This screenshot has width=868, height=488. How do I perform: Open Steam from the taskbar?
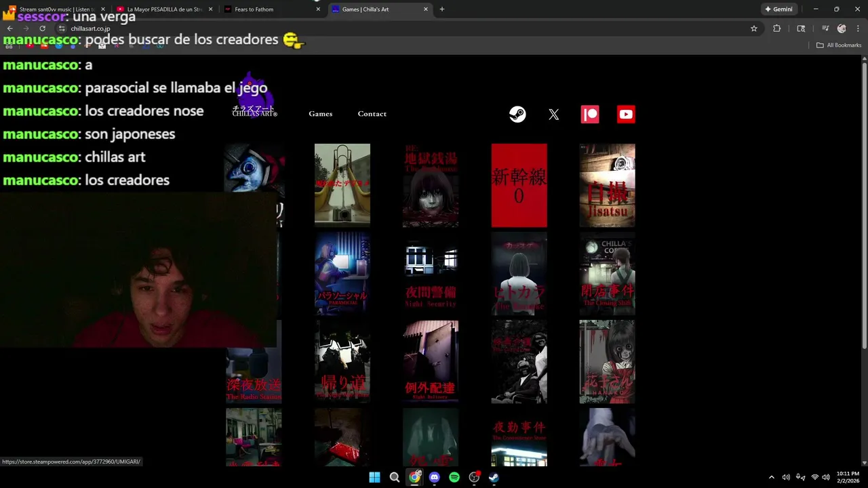[x=494, y=477]
